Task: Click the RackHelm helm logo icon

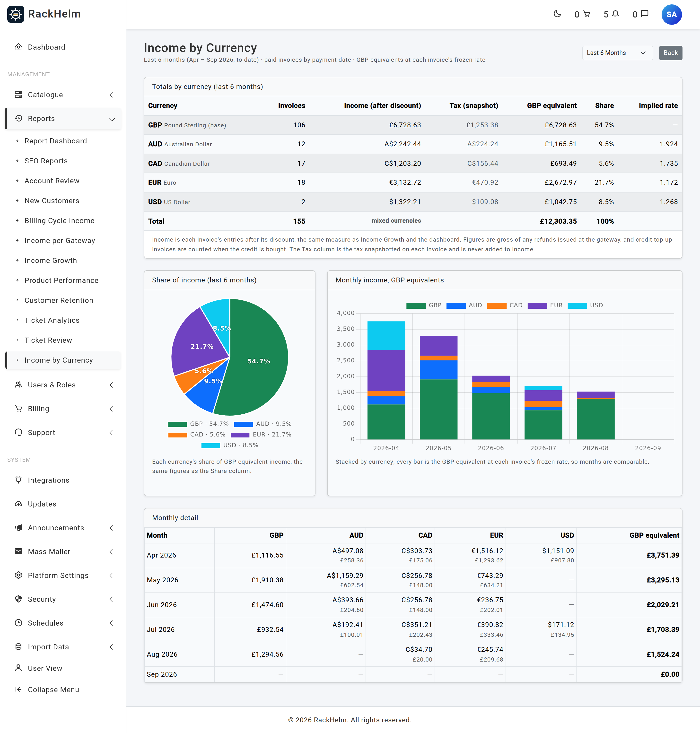Action: click(16, 14)
